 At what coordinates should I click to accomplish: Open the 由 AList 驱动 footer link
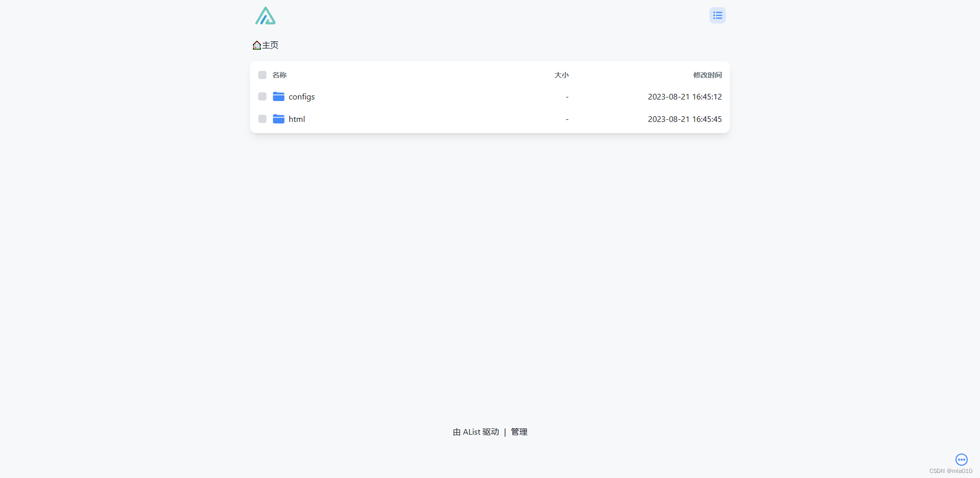click(476, 432)
